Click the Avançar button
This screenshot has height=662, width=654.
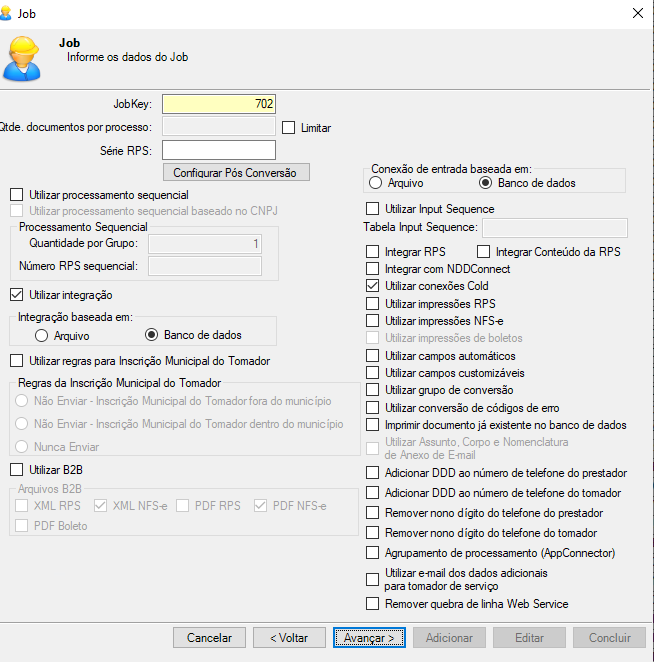point(370,637)
